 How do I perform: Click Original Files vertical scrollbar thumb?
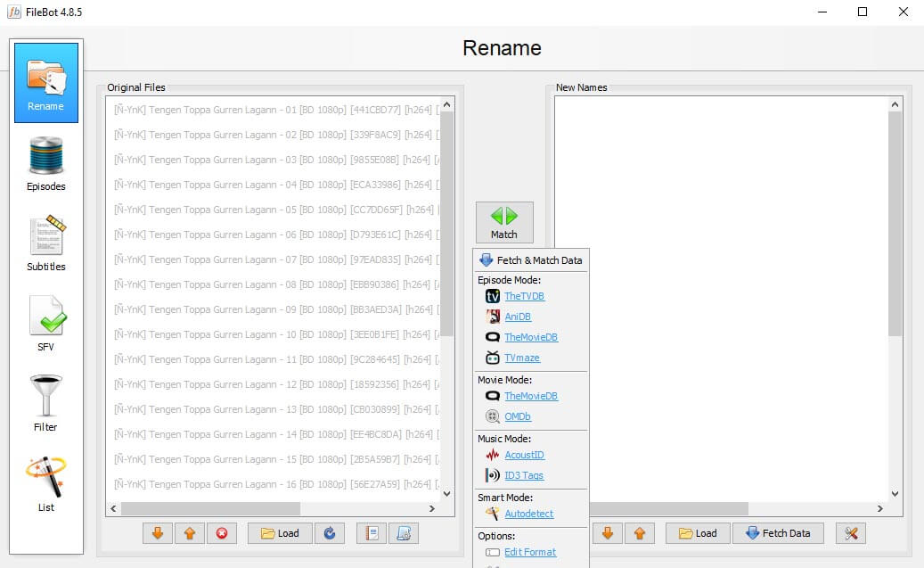tap(446, 224)
